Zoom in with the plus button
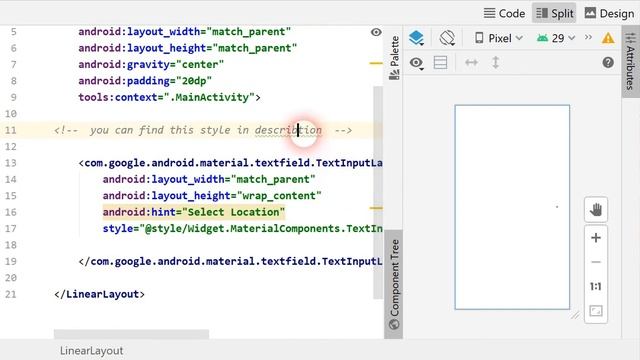This screenshot has width=640, height=360. 596,238
